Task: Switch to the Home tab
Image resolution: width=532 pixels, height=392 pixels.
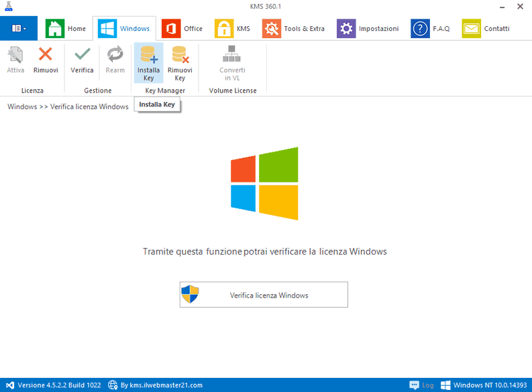Action: pos(66,28)
